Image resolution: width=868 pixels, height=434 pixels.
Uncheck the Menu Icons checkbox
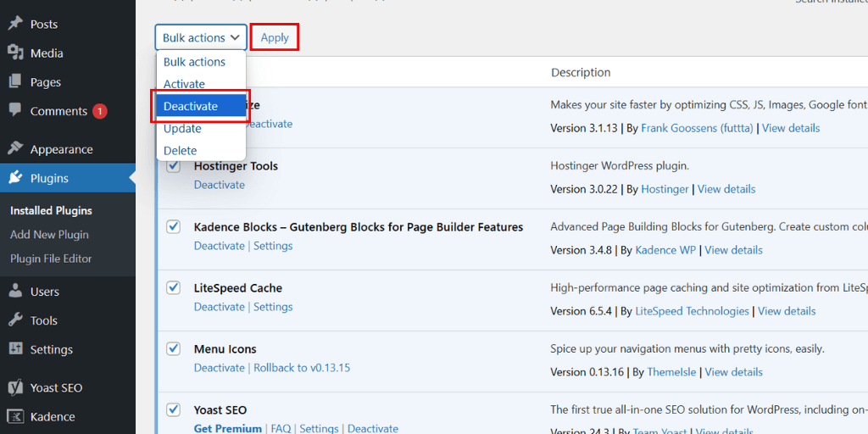[173, 348]
